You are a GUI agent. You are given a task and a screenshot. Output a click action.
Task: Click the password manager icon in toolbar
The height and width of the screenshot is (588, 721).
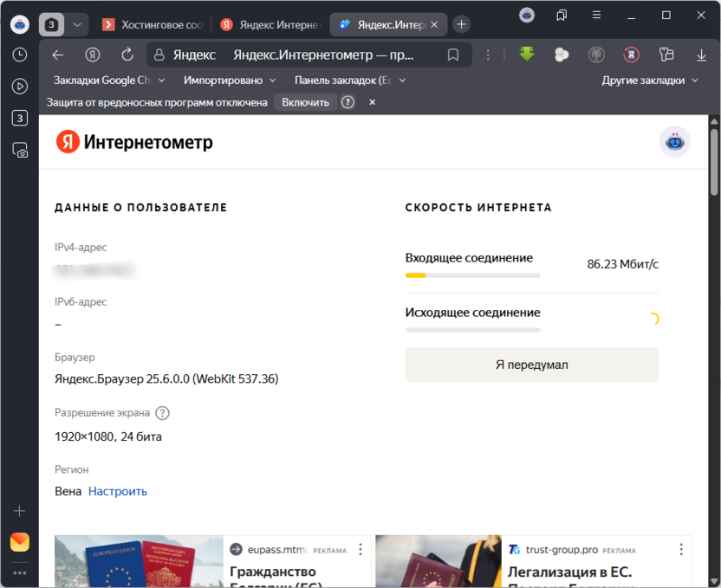[666, 54]
